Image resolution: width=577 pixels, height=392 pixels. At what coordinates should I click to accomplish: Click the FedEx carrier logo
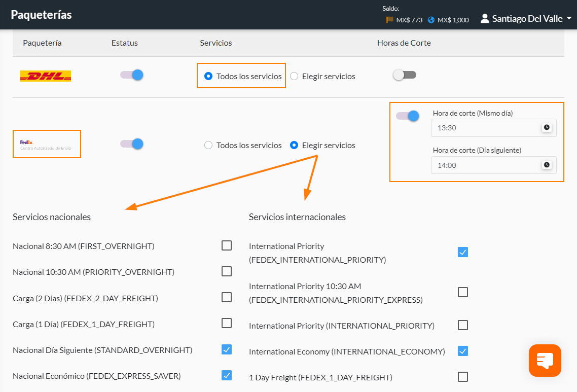[46, 145]
